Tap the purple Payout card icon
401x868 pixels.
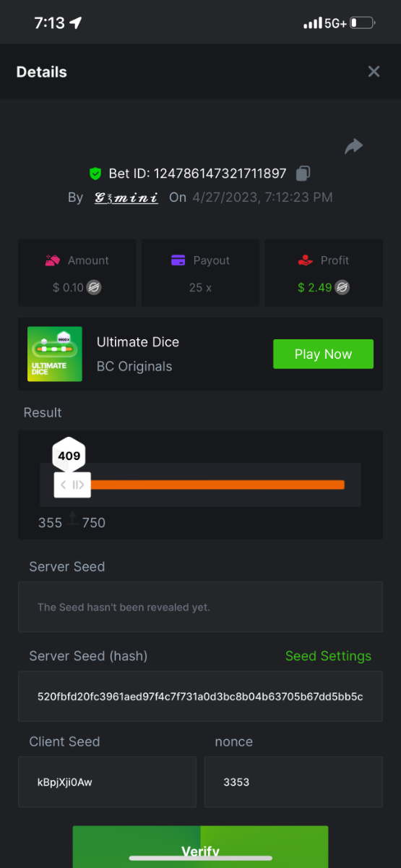click(x=178, y=260)
